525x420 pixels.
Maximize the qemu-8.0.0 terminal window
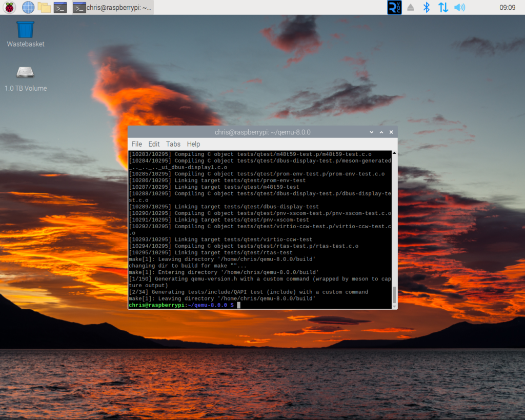coord(381,132)
